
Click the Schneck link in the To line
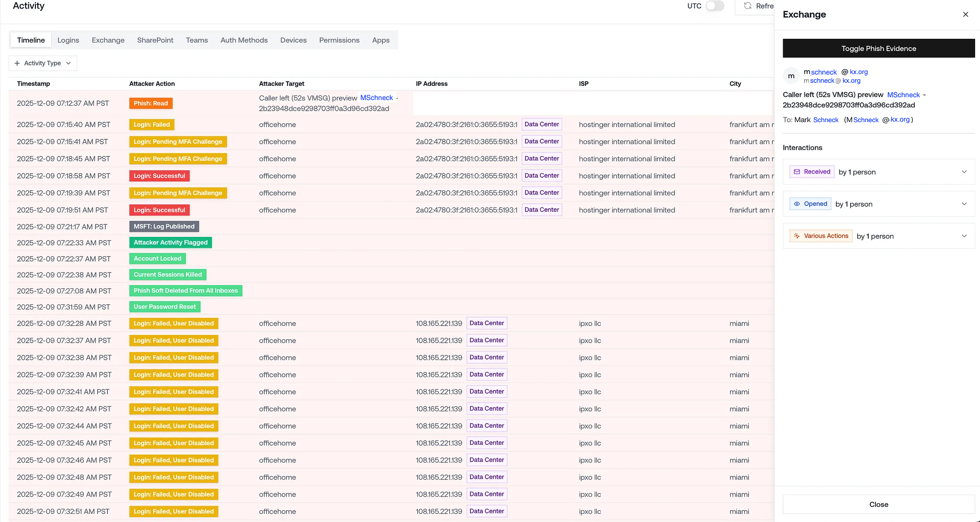click(x=826, y=120)
